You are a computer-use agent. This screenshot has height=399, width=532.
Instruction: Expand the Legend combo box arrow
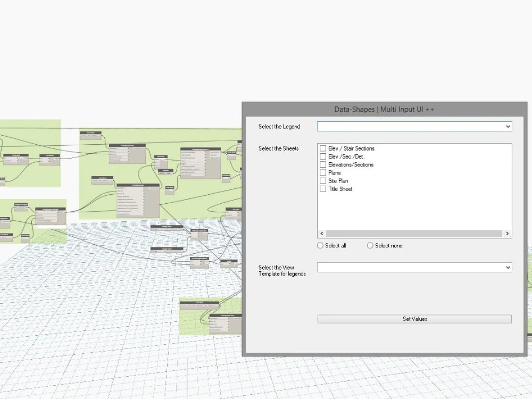508,126
